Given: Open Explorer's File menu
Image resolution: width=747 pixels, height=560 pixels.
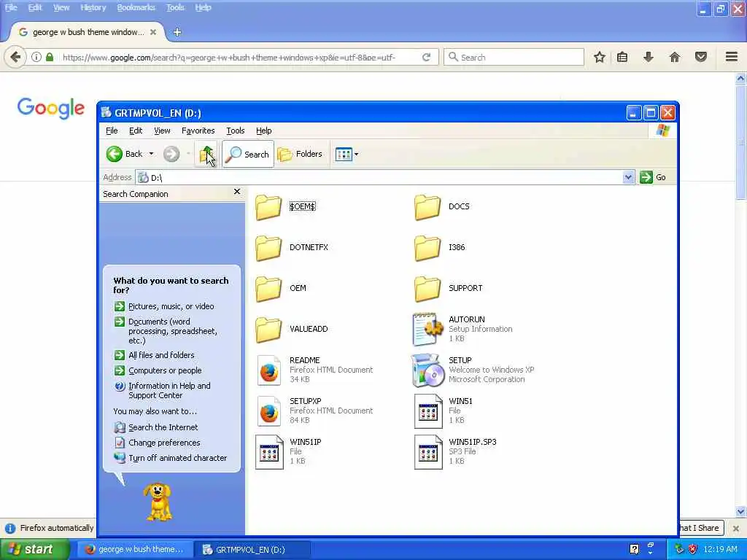Looking at the screenshot, I should (112, 131).
